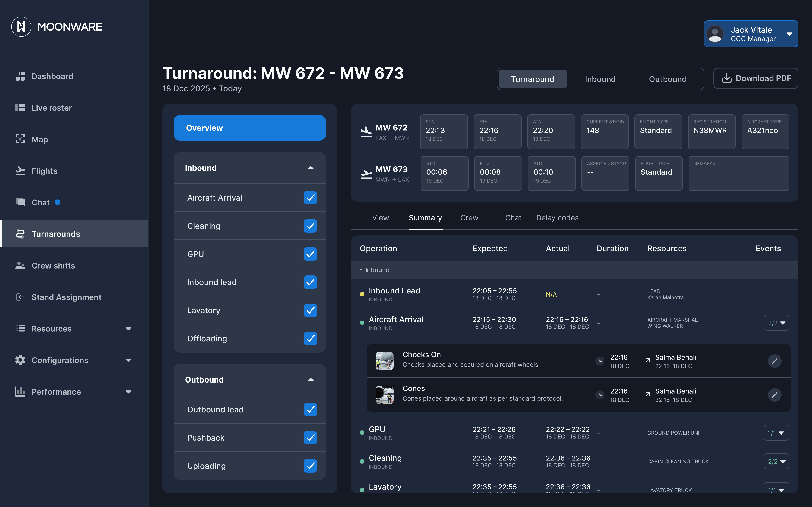Click the Live roster sidebar icon
This screenshot has width=812, height=507.
[x=20, y=108]
